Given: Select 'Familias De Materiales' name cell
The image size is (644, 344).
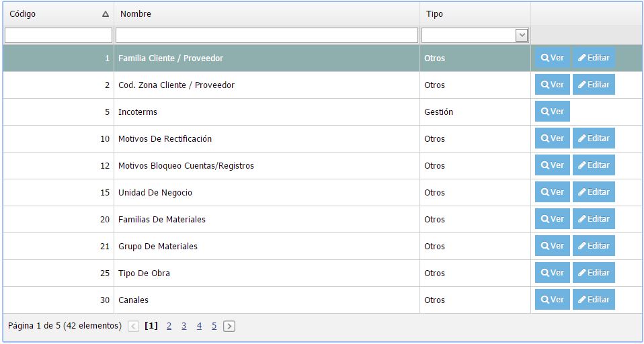Looking at the screenshot, I should click(267, 220).
